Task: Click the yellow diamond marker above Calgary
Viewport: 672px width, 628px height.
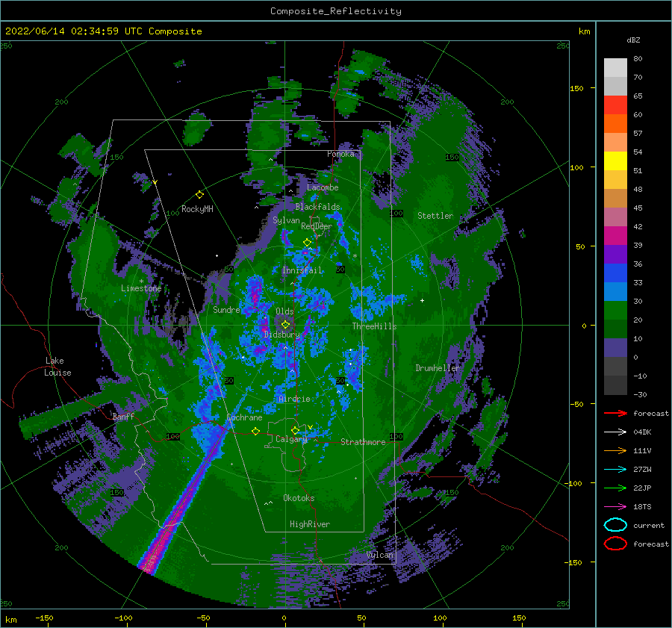Action: (x=295, y=430)
